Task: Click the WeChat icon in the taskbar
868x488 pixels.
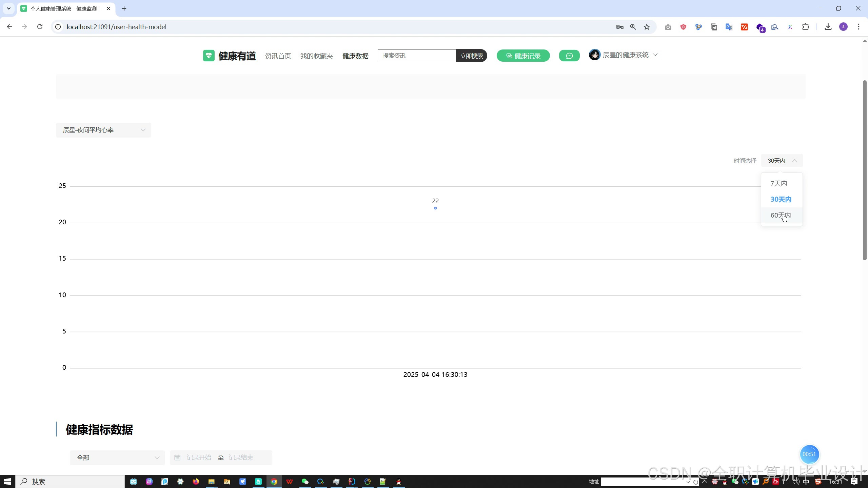Action: tap(305, 482)
